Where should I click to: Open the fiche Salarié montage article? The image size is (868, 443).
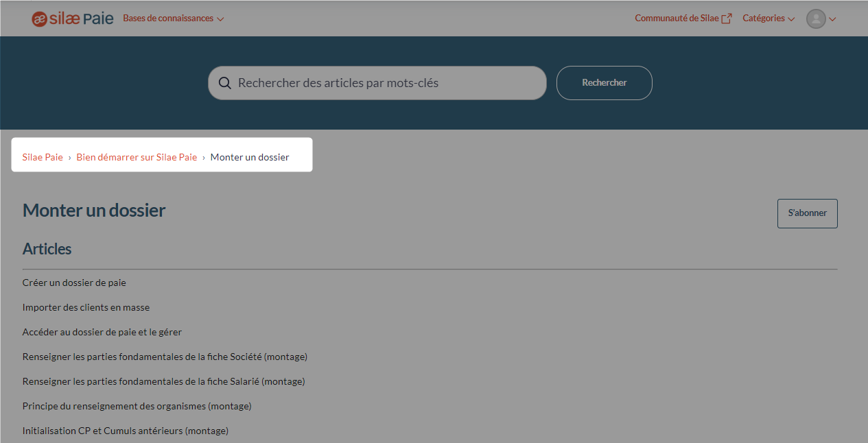tap(163, 381)
